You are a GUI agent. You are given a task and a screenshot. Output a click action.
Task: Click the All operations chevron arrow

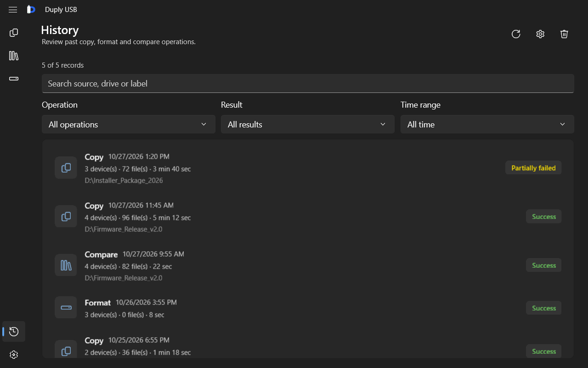coord(204,124)
